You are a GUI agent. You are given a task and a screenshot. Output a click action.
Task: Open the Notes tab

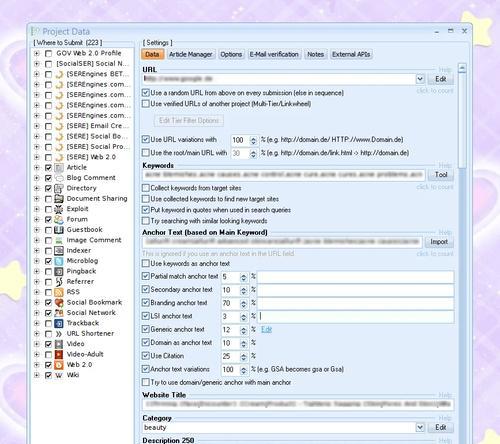click(315, 54)
